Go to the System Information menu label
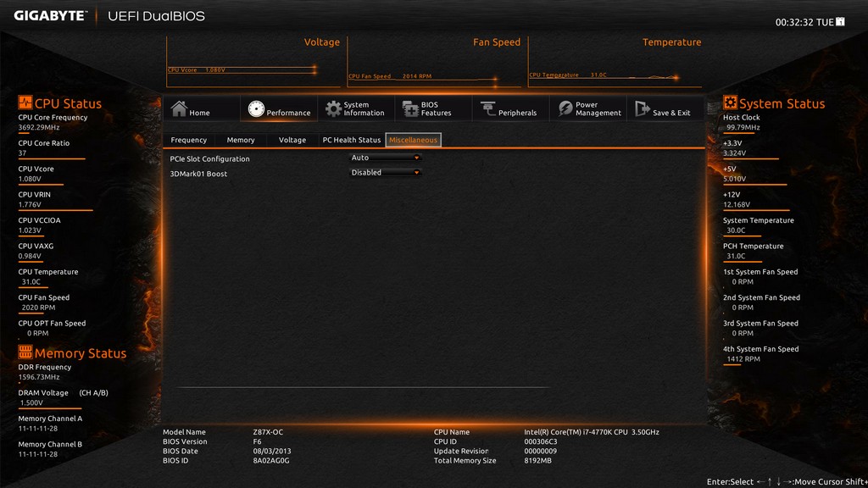The height and width of the screenshot is (488, 868). 364,109
